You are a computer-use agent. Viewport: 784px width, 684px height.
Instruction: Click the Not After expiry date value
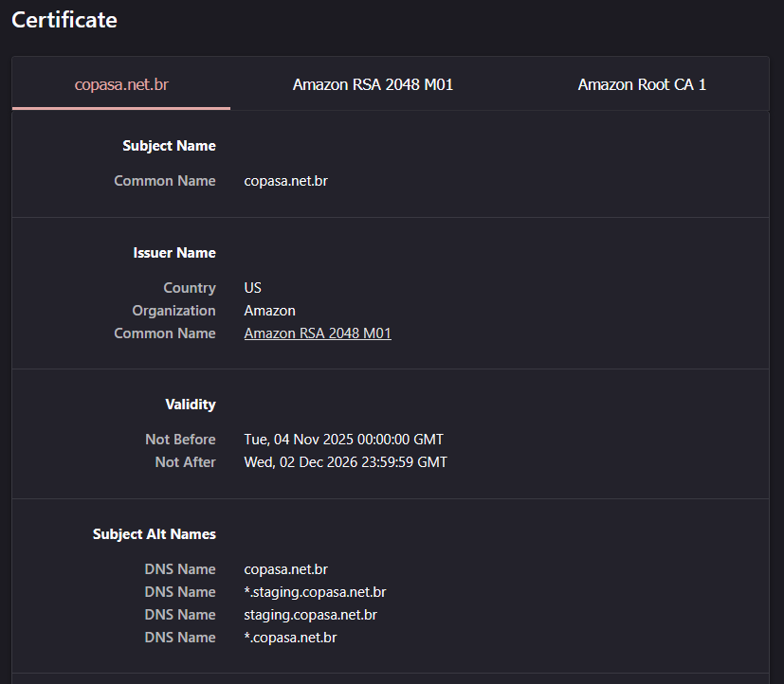345,462
